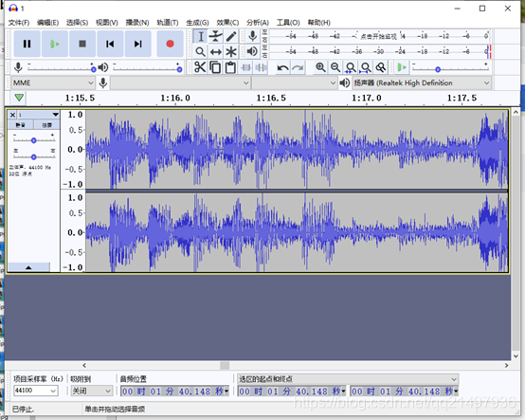
Task: Toggle the track Mute button
Action: 21,125
